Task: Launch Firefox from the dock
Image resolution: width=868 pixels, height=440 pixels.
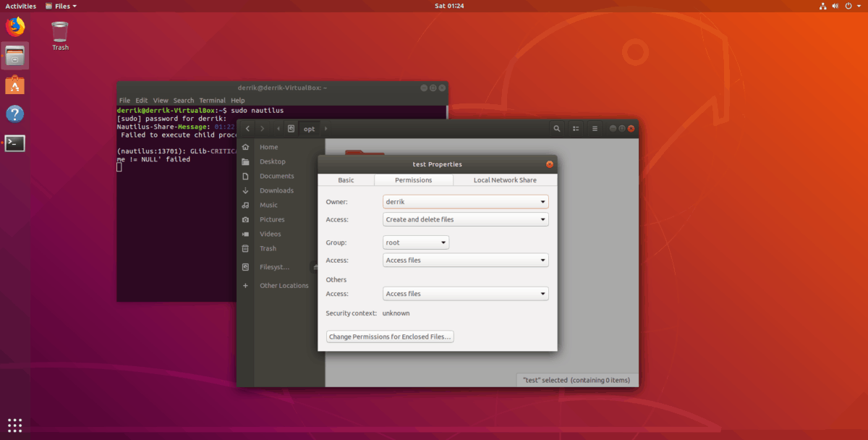Action: pos(15,27)
